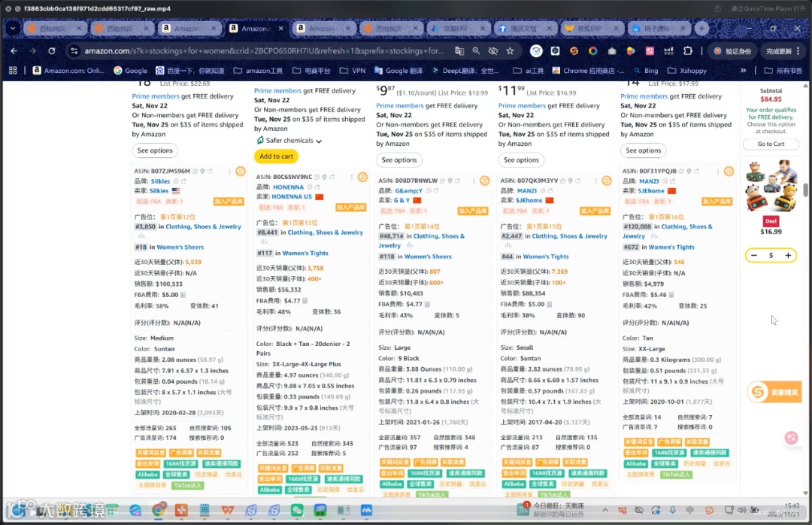Open orange S badge on ASIN B07QK9M3YV card
812x525 pixels.
[x=607, y=181]
